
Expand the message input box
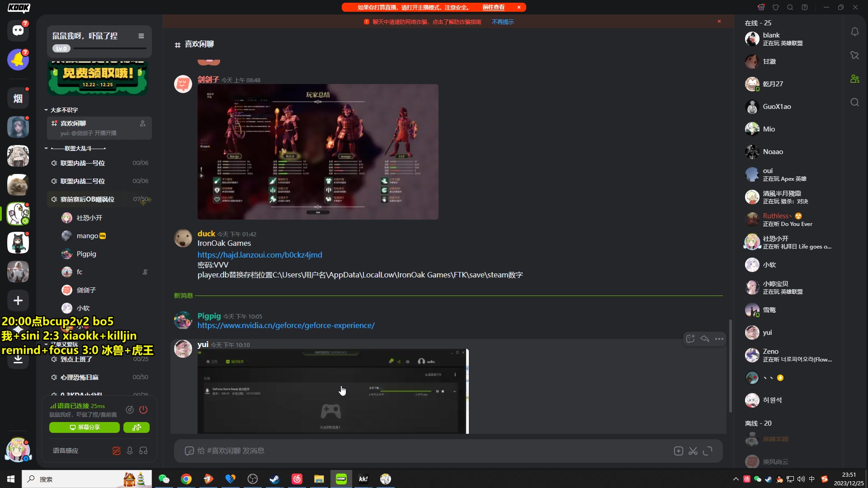pos(708,451)
